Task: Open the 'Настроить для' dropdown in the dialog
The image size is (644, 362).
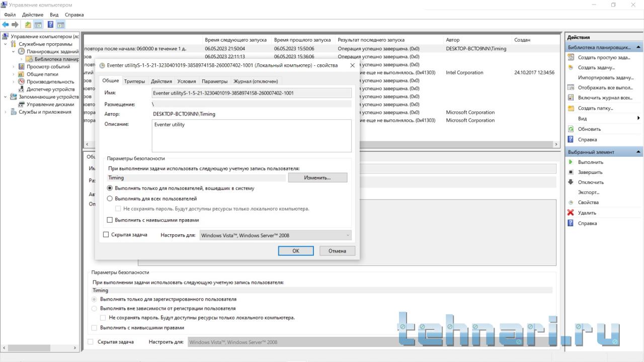Action: [275, 235]
